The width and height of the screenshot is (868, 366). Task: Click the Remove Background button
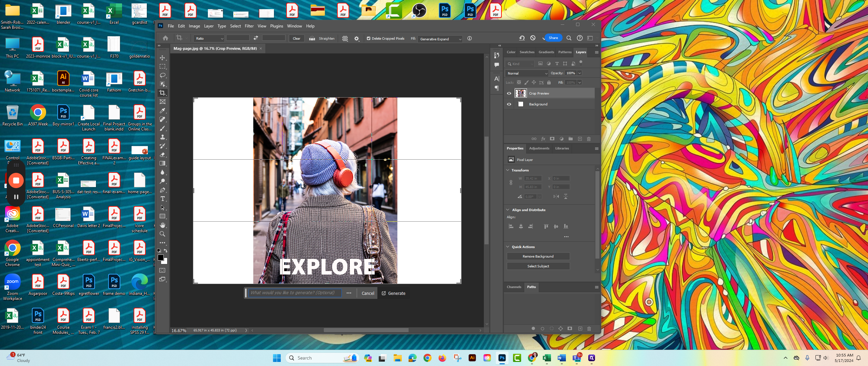[x=538, y=257]
